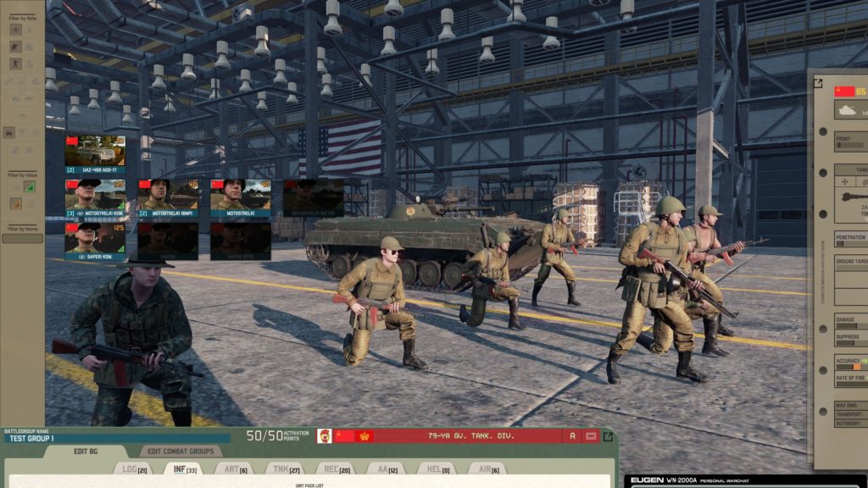Select the MOTOSTRELKI (BMP) unit card
The image size is (868, 488).
[168, 197]
